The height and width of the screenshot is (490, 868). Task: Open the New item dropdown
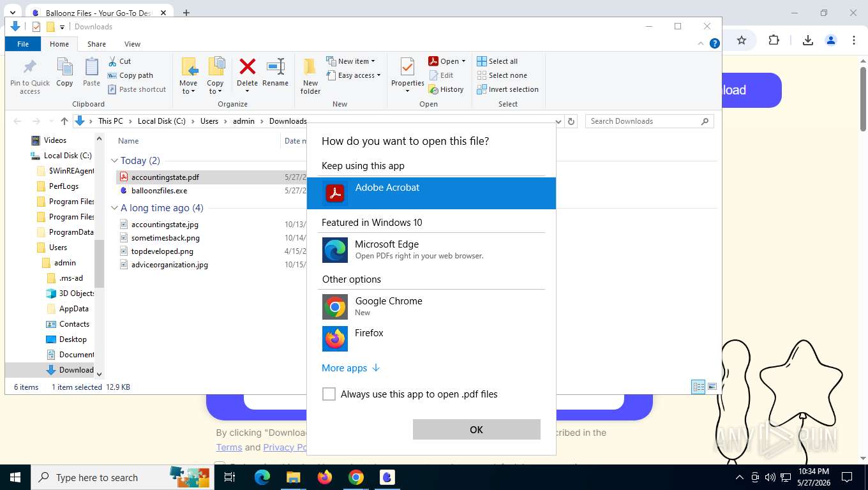tap(350, 61)
